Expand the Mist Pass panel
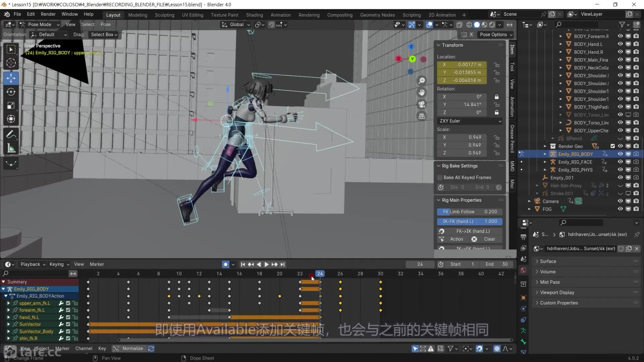This screenshot has width=644, height=362. [550, 282]
